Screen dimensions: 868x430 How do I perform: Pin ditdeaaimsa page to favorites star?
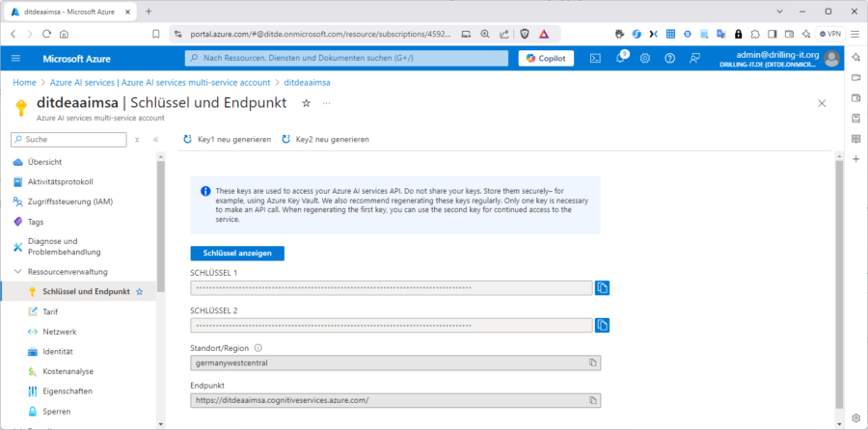point(306,103)
